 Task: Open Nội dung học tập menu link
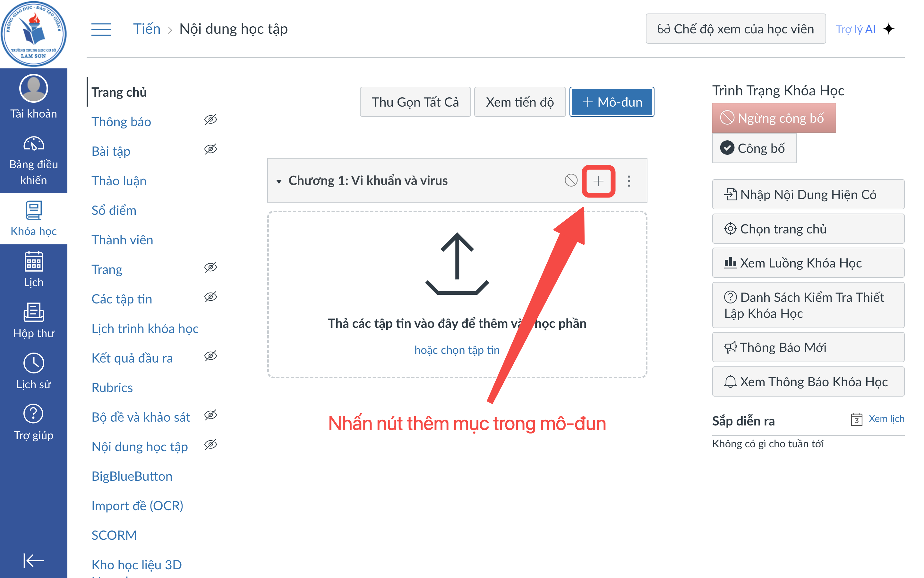coord(139,446)
